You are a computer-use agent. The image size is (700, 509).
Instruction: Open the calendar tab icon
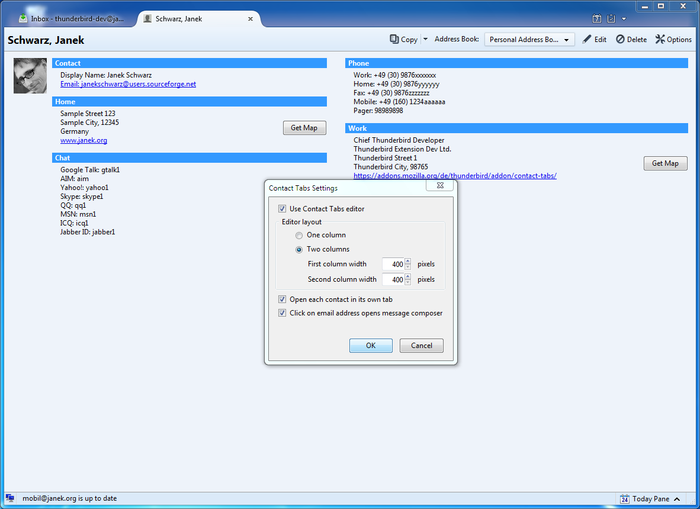597,19
